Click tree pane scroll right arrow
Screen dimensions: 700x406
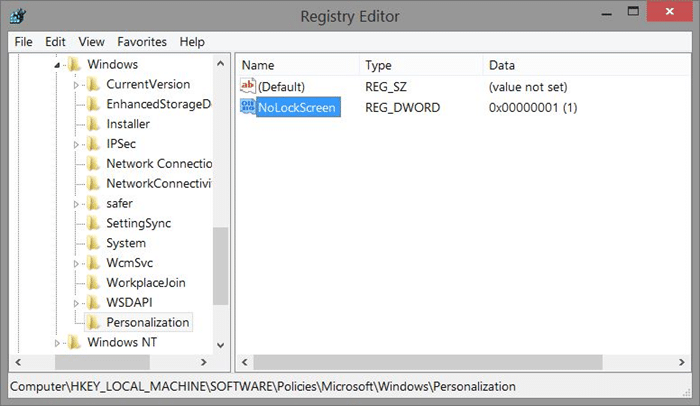pyautogui.click(x=204, y=362)
